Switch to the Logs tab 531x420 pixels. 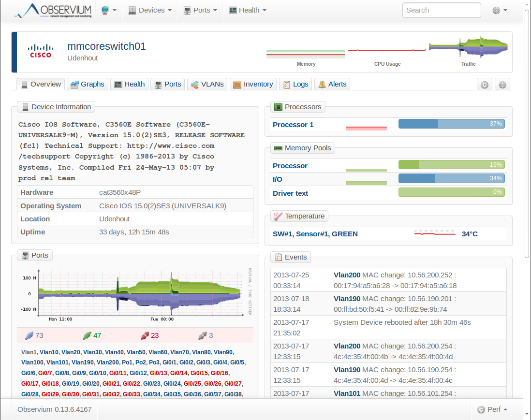click(x=295, y=84)
